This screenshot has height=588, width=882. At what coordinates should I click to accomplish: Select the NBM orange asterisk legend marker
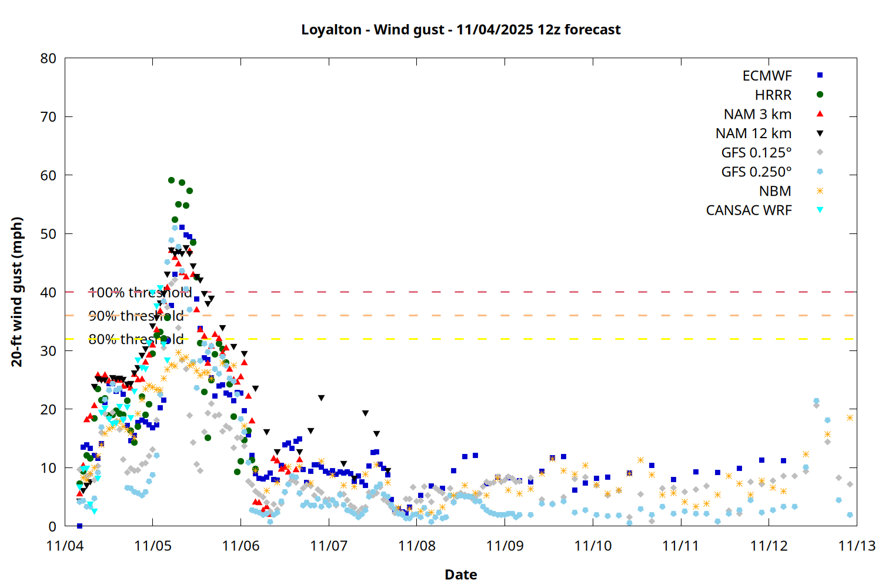click(820, 191)
